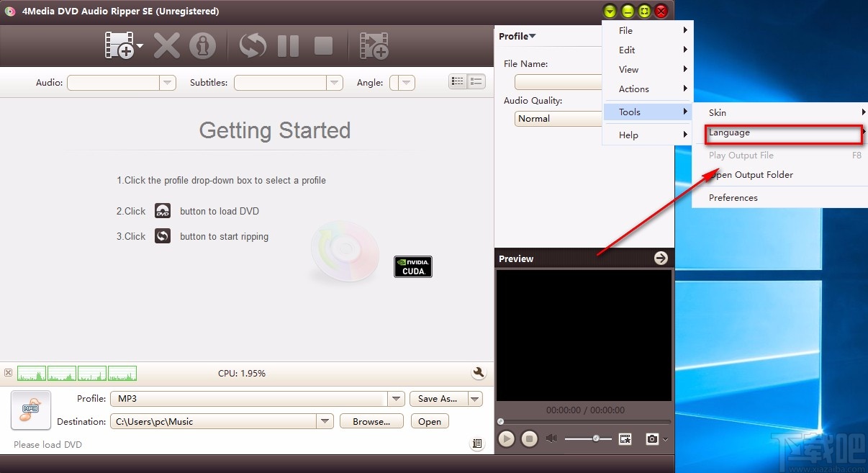Click the Open destination button

[x=430, y=422]
